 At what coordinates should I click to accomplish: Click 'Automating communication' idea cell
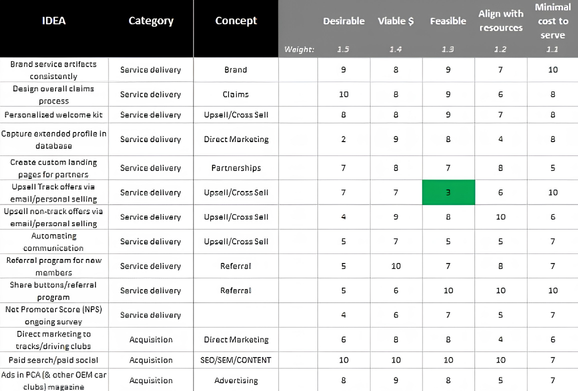[x=54, y=241]
